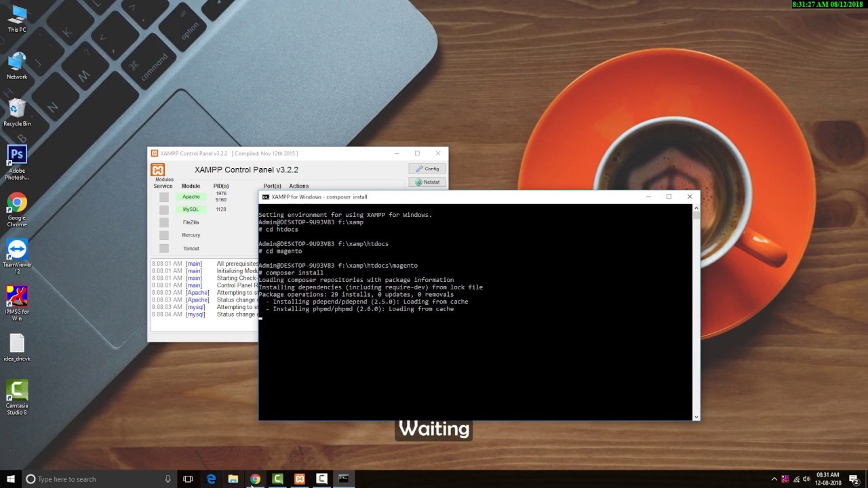The image size is (868, 488).
Task: Click the command prompt scrollbar up arrow
Action: 696,208
